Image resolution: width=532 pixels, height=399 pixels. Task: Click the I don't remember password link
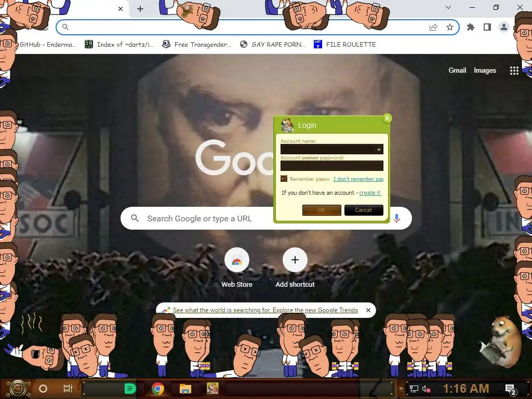point(358,179)
